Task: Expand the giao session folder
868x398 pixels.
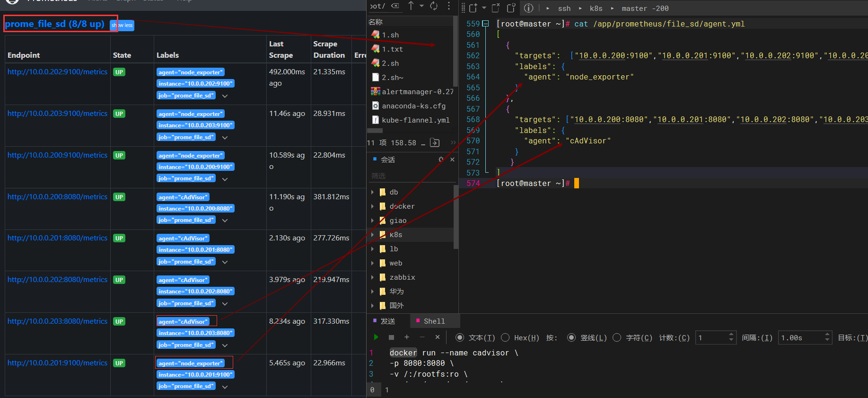Action: [372, 221]
